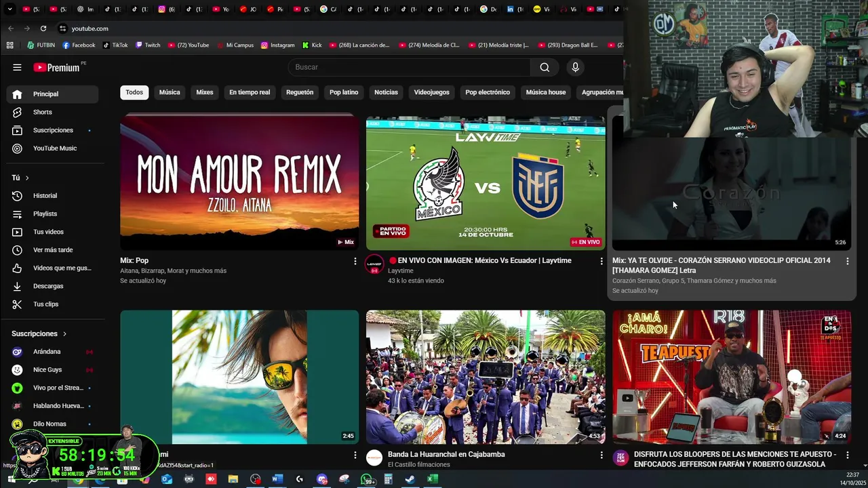The width and height of the screenshot is (868, 488).
Task: Open the YouTube hamburger guide menu
Action: point(17,67)
